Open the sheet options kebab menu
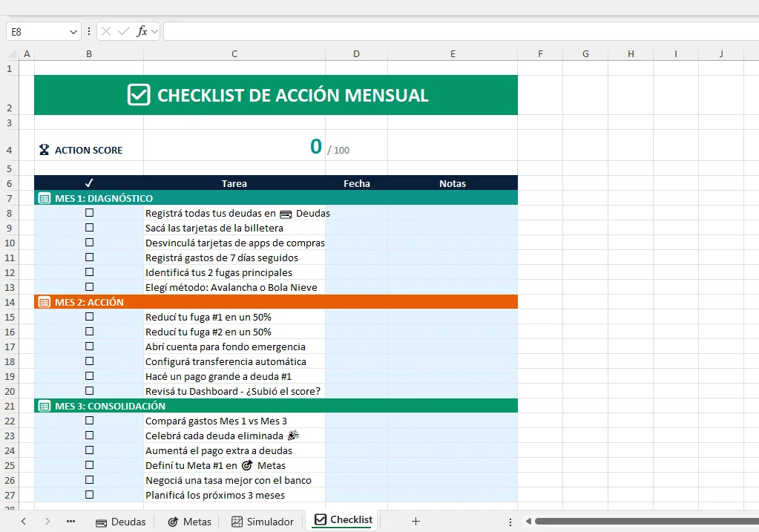 pyautogui.click(x=510, y=522)
